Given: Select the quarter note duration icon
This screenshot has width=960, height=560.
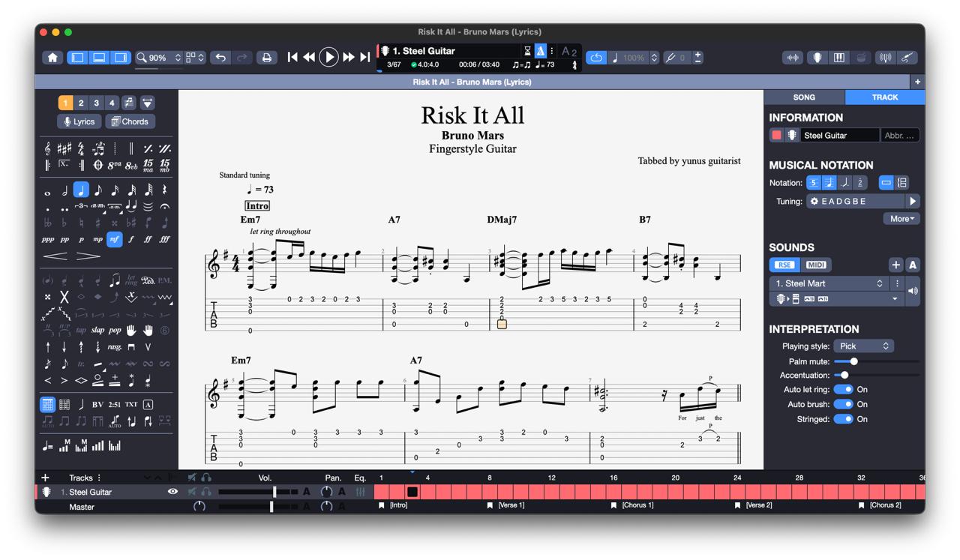Looking at the screenshot, I should point(81,190).
